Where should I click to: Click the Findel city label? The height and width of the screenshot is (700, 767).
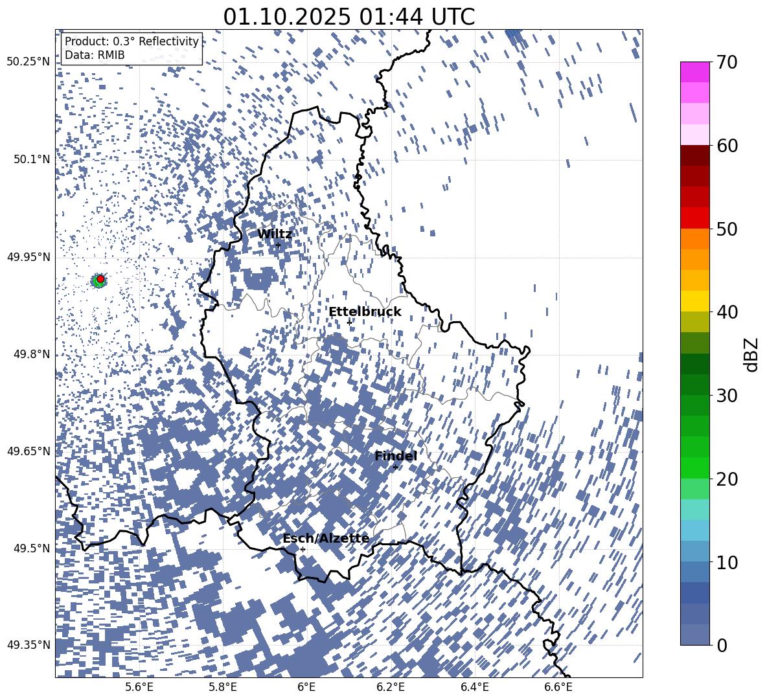[396, 456]
